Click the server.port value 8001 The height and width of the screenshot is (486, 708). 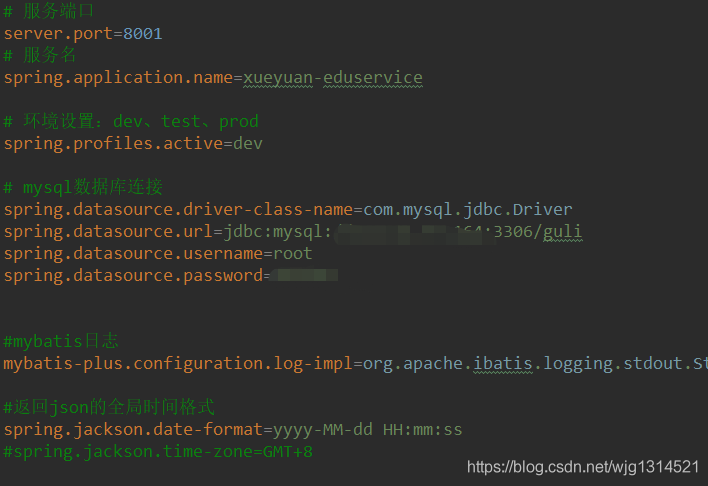(x=143, y=34)
